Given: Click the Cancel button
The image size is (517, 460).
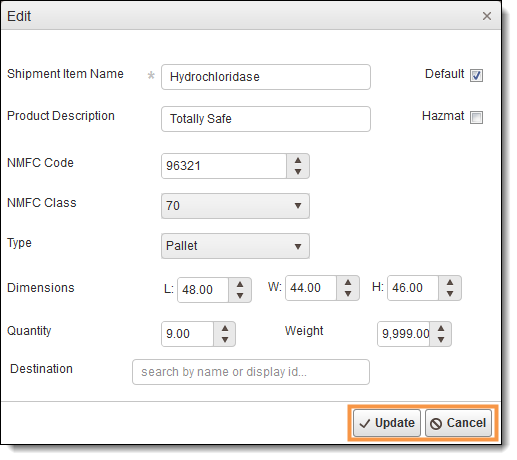Looking at the screenshot, I should 458,423.
